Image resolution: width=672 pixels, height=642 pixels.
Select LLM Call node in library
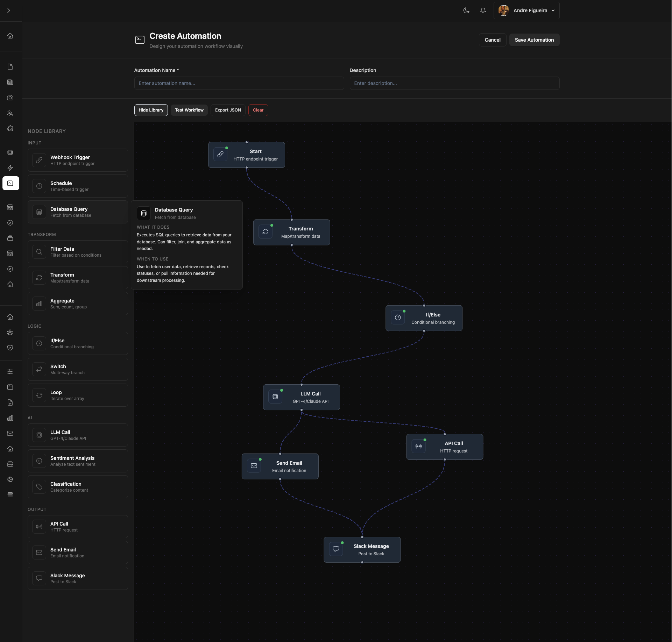[x=78, y=435]
